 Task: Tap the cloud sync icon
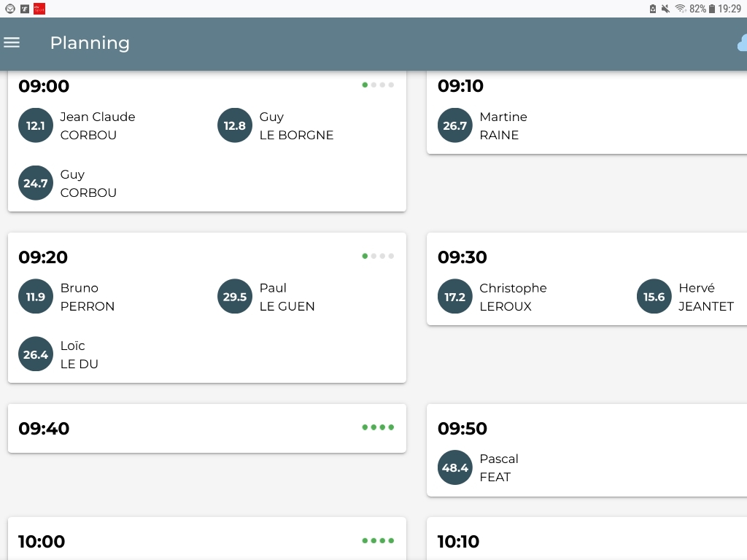coord(742,44)
